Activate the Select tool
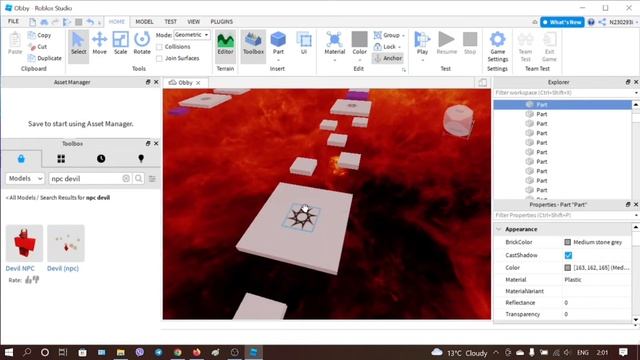640x360 pixels. click(x=78, y=43)
